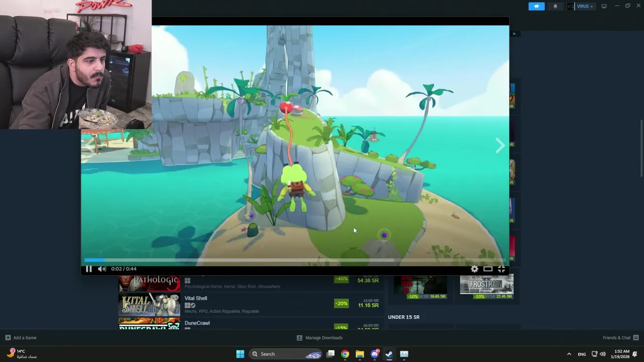This screenshot has height=362, width=644.
Task: Open Google Chrome from taskbar
Action: click(345, 354)
